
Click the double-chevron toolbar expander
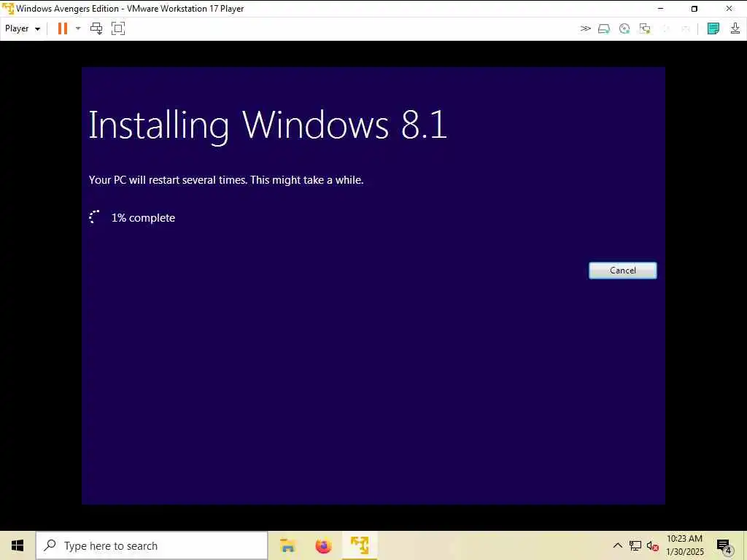[x=586, y=28]
